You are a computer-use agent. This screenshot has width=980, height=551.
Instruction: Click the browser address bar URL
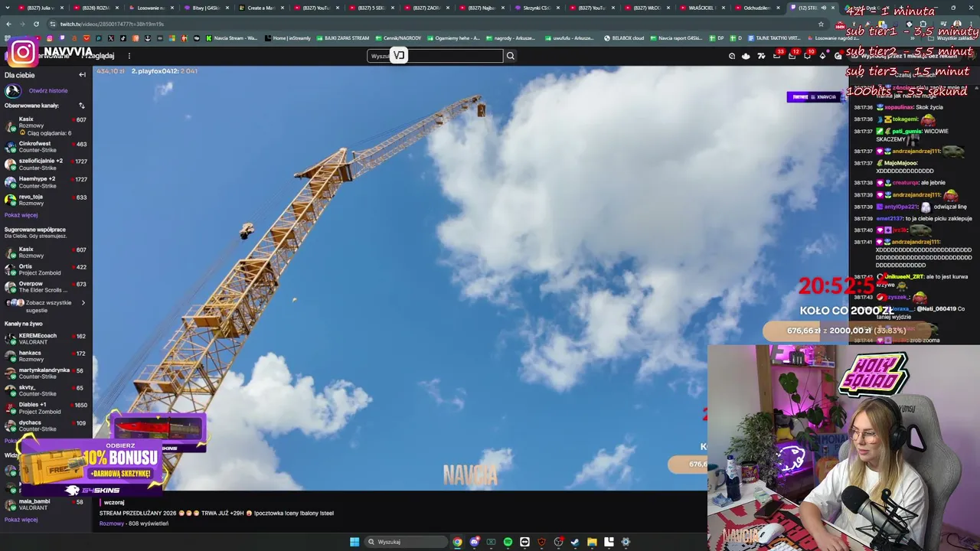(112, 24)
